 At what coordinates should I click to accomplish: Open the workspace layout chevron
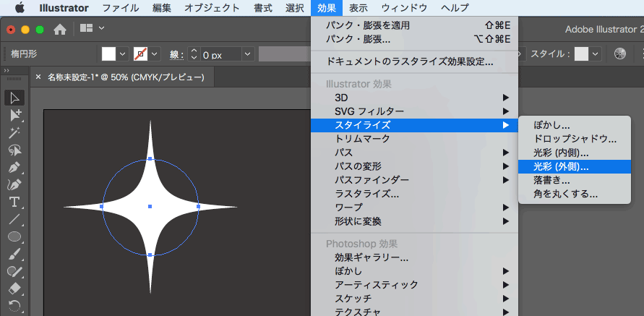[x=101, y=28]
